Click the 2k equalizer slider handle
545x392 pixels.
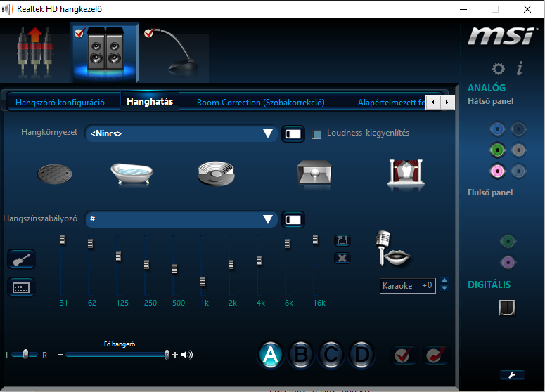tap(231, 265)
